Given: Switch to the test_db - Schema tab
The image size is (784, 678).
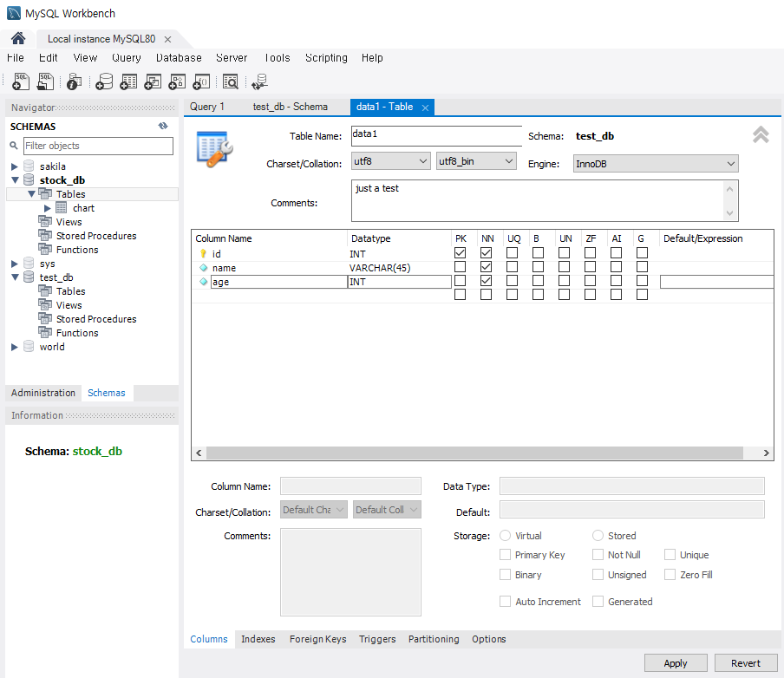Looking at the screenshot, I should click(291, 107).
